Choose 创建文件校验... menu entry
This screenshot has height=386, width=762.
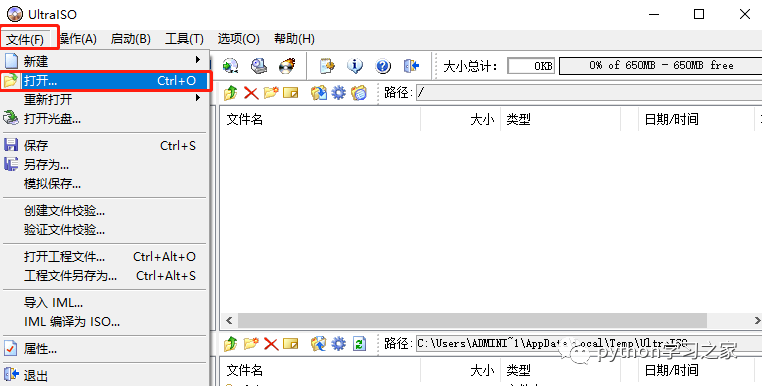(104, 211)
